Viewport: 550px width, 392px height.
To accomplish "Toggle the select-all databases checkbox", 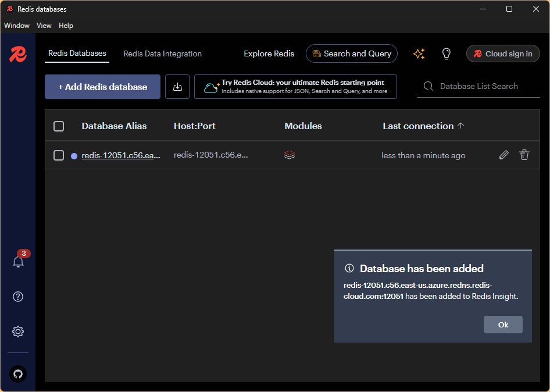I will 59,126.
